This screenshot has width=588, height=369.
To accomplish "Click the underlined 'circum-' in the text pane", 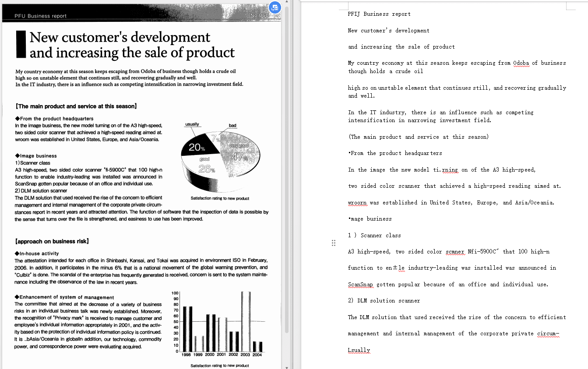I will (548, 334).
